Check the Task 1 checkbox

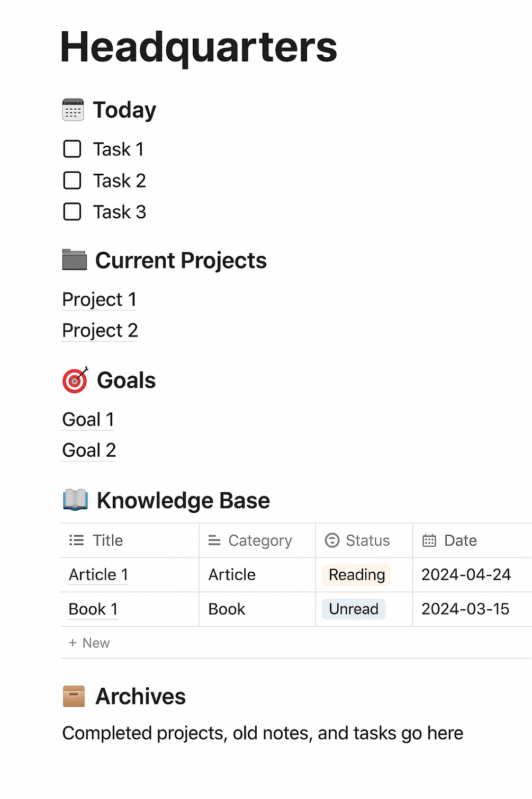(x=72, y=149)
